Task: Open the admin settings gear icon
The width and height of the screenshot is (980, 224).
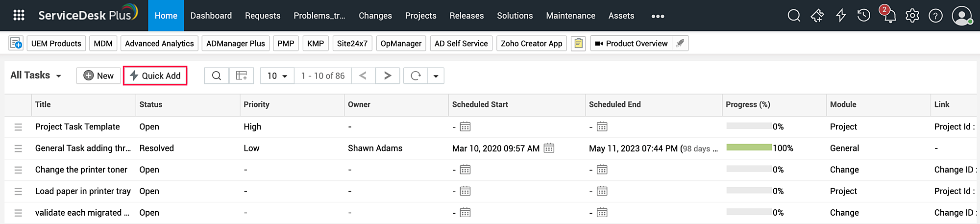Action: [912, 16]
